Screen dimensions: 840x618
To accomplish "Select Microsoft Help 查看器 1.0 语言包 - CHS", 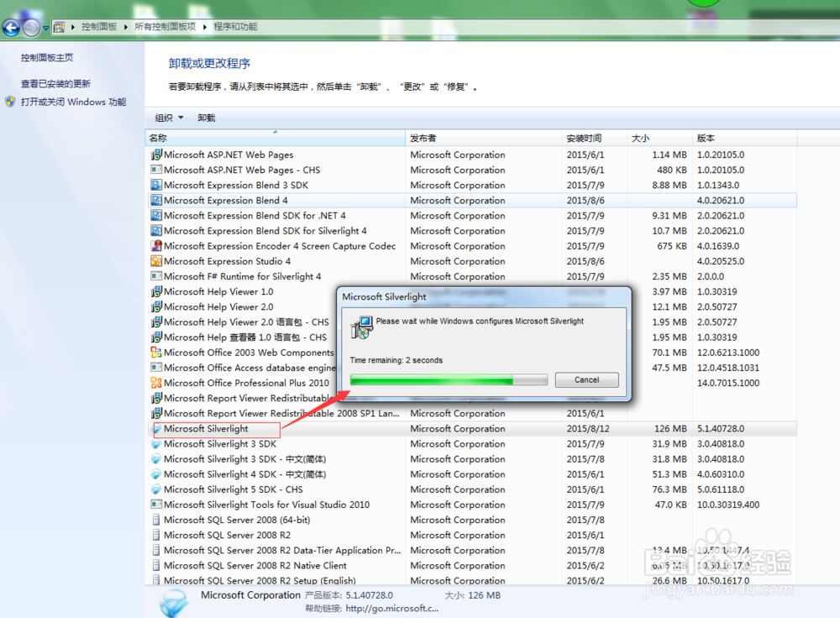I will (245, 338).
